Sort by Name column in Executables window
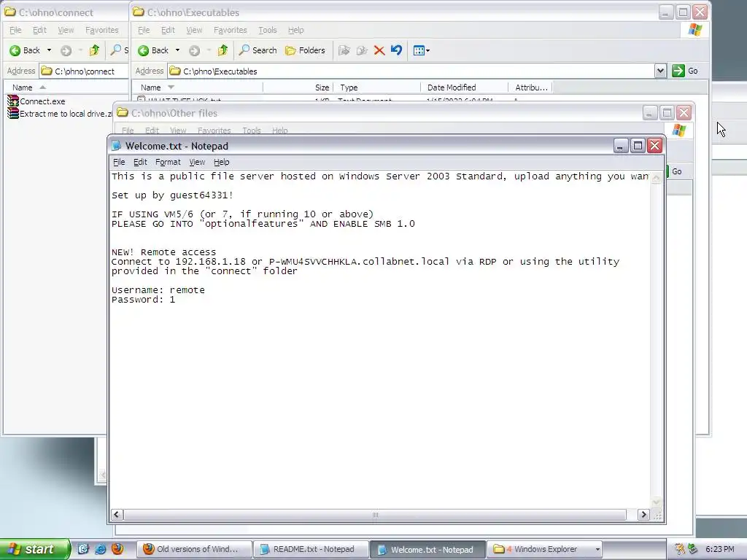 coord(197,87)
